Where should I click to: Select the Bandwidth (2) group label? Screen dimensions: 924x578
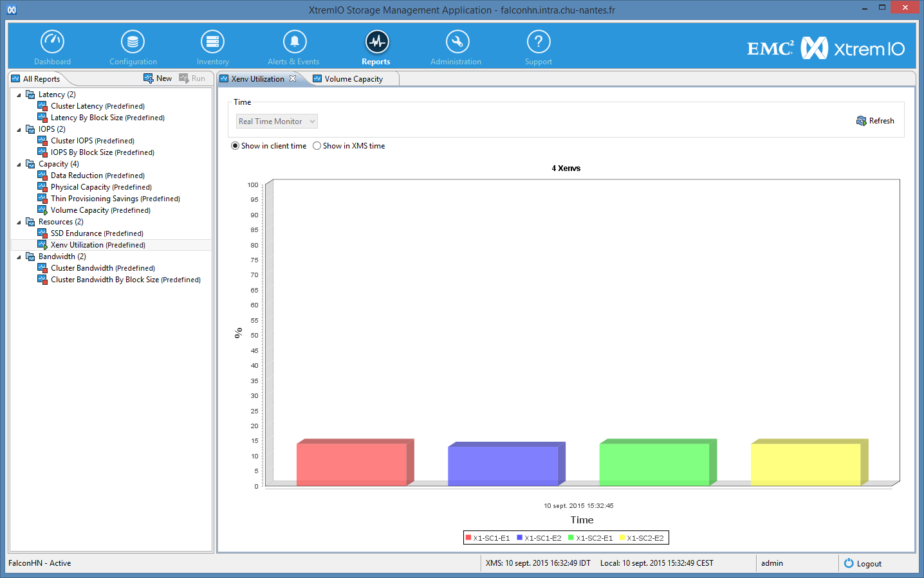[62, 257]
